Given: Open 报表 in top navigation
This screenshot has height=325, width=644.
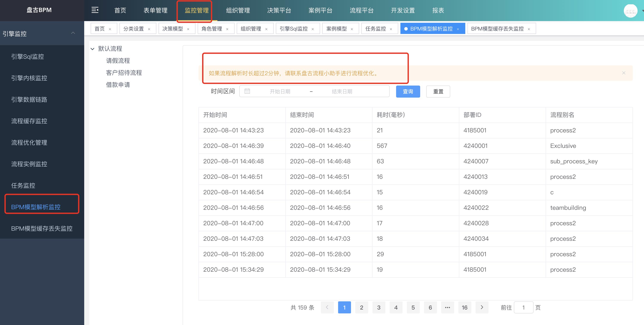Looking at the screenshot, I should coord(438,10).
